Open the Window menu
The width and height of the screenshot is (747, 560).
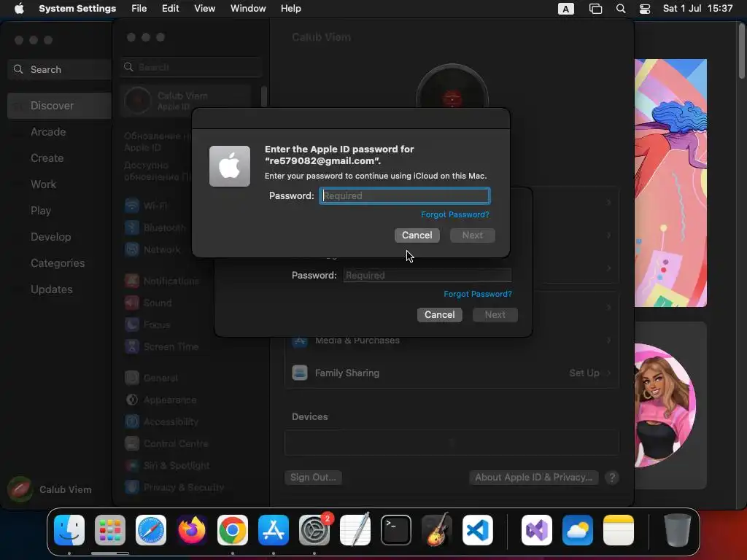248,9
